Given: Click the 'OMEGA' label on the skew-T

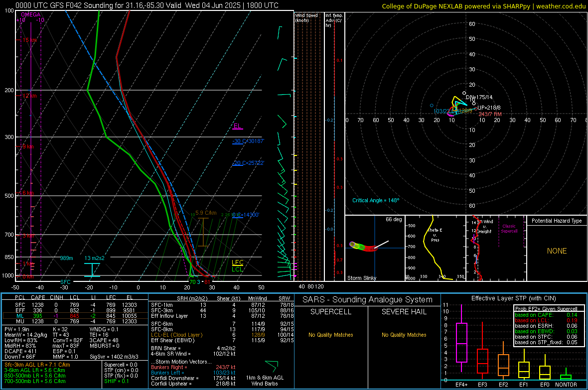Looking at the screenshot, I should pos(31,14).
